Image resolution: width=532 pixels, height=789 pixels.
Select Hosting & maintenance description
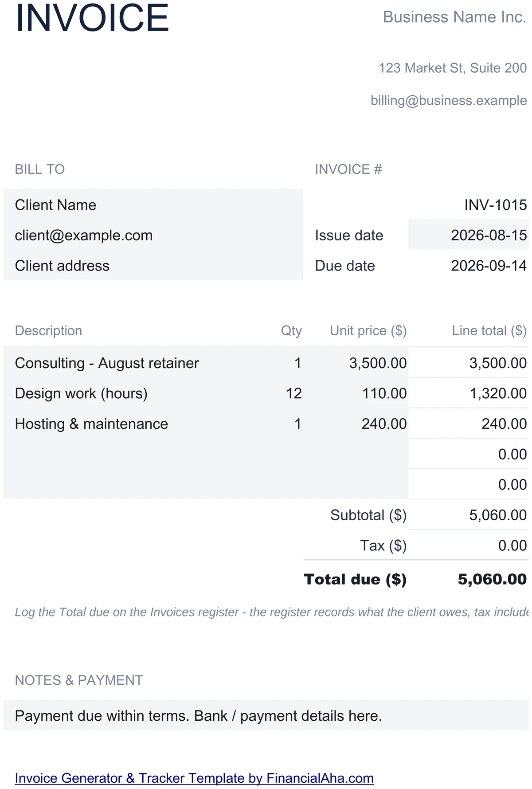(91, 424)
